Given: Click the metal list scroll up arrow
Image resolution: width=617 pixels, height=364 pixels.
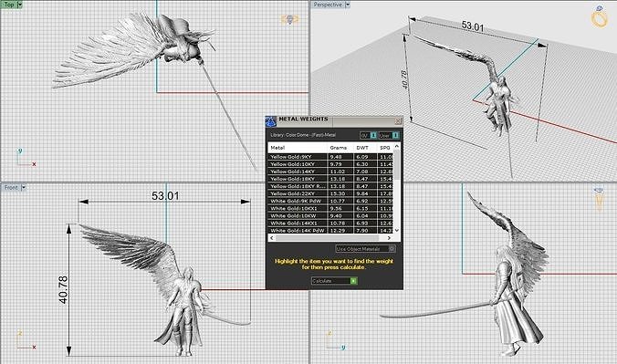Looking at the screenshot, I should tap(397, 146).
